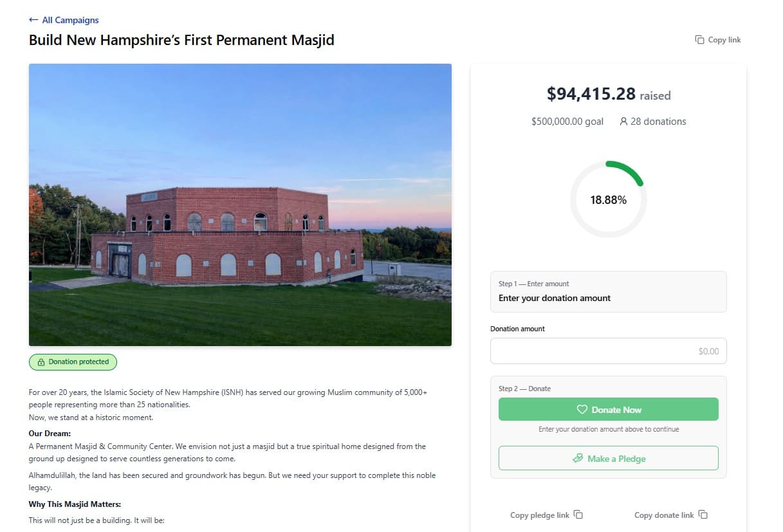Click the copy icon after "Copy pledge link"

(x=578, y=515)
